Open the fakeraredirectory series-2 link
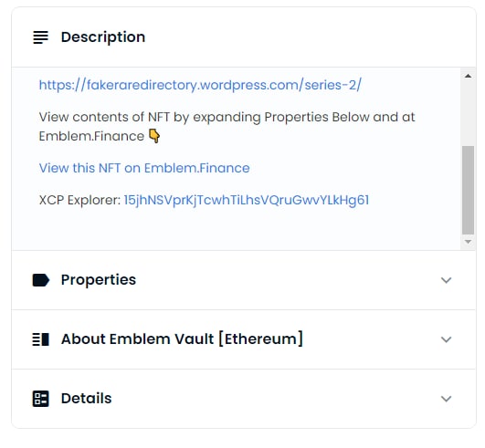 pyautogui.click(x=200, y=85)
